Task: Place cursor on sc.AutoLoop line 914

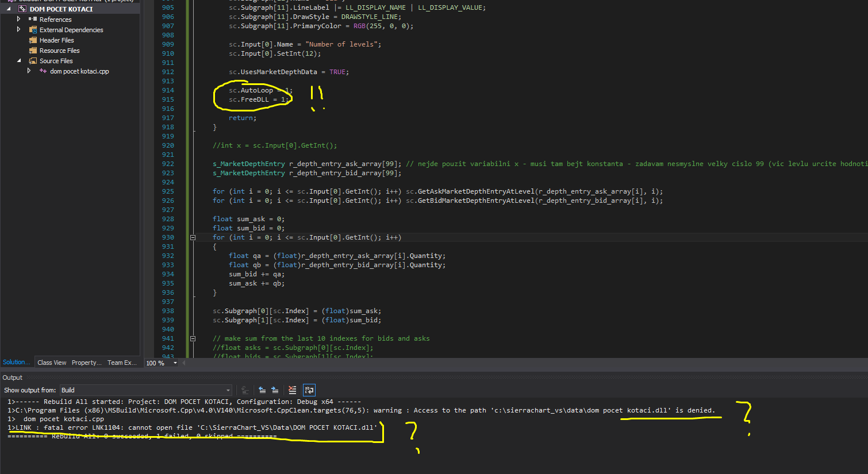Action: [x=260, y=90]
